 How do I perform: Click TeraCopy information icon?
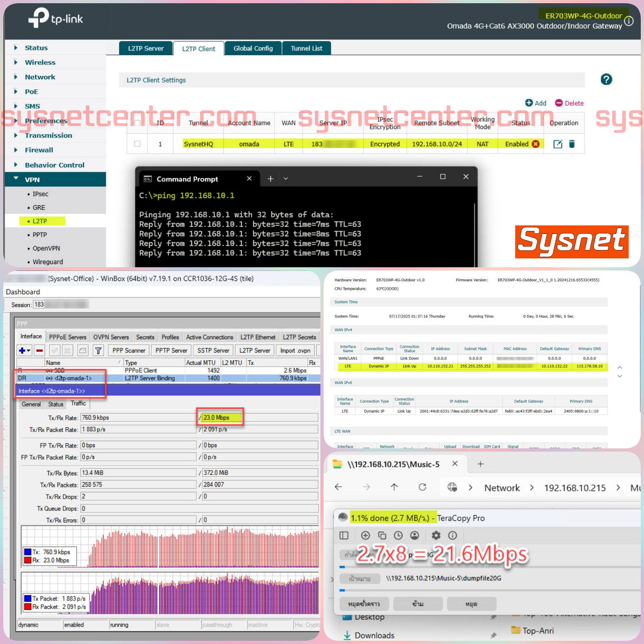click(452, 535)
